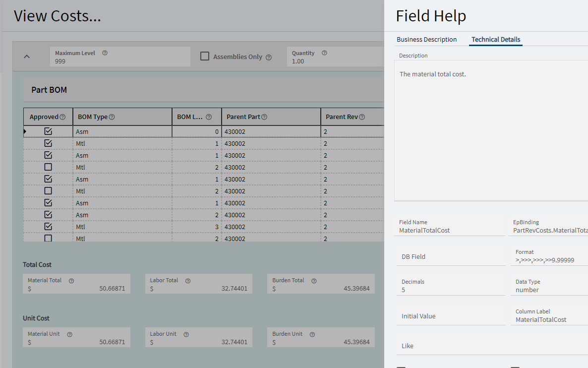This screenshot has height=368, width=588.
Task: Toggle Approved checkbox in first Mtl level 1 row
Action: [48, 143]
